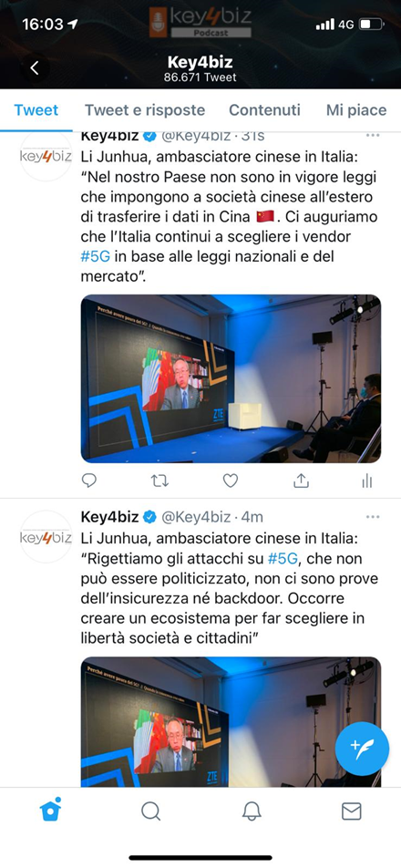The height and width of the screenshot is (868, 401).
Task: Open the @Key4biz handle of second tweet
Action: click(x=196, y=517)
